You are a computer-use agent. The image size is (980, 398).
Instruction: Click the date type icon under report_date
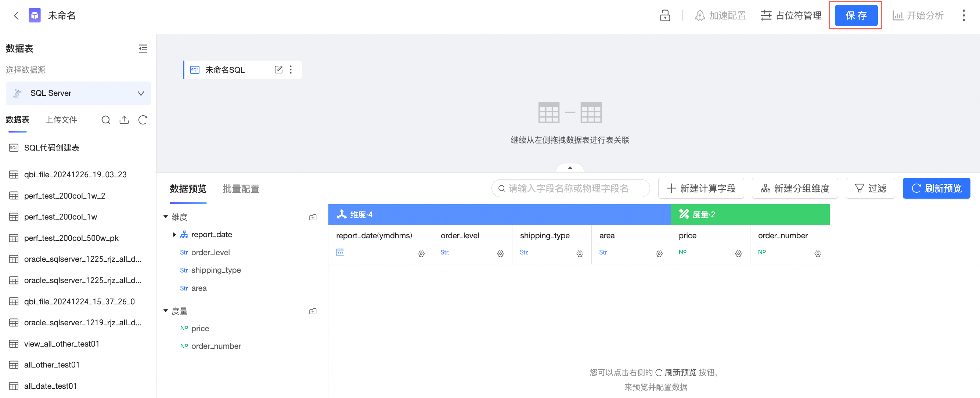(340, 252)
